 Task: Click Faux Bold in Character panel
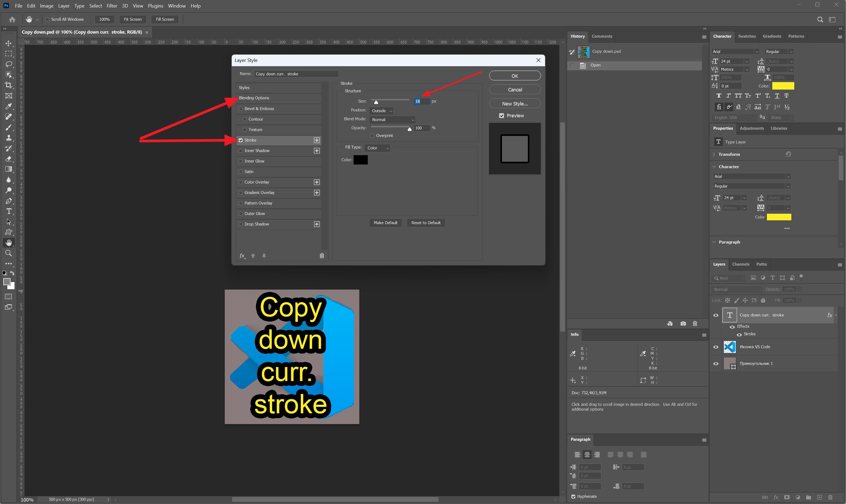719,96
